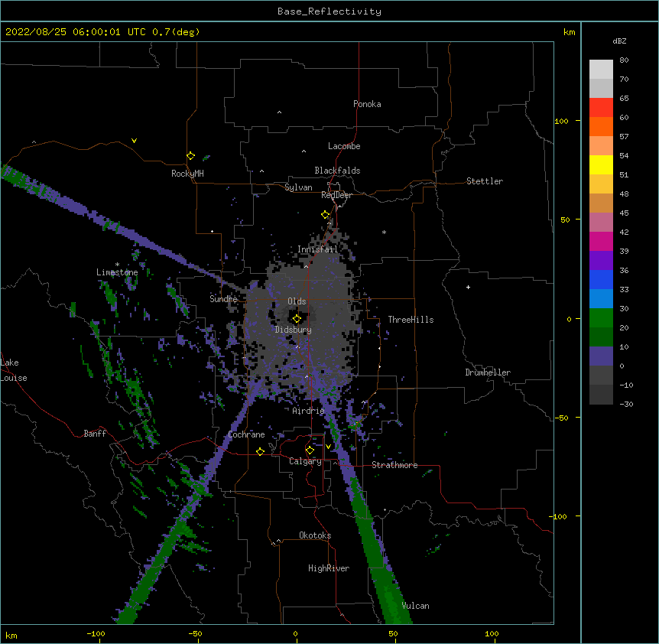
Task: Click the ThreeHills label
Action: coord(411,320)
